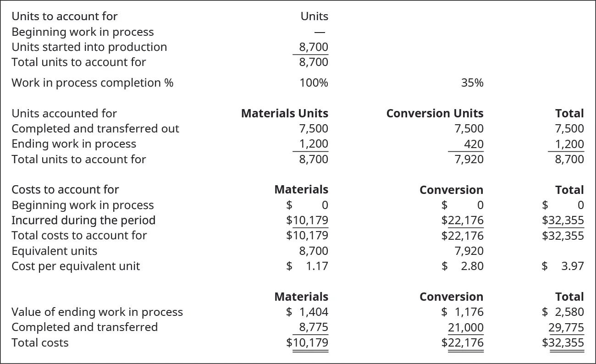Select the 420 ending conversion units value
The image size is (596, 364).
(x=474, y=144)
